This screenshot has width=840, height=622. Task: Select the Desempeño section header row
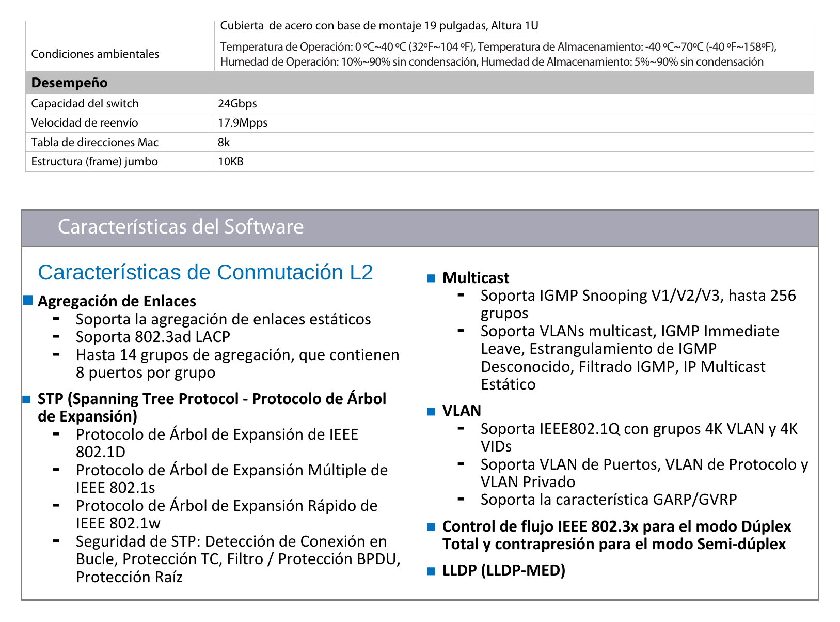point(420,83)
